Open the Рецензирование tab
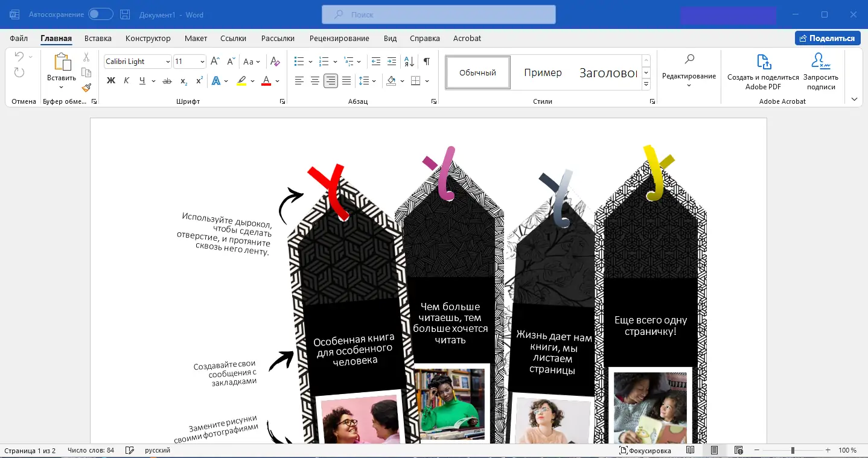Screen dimensions: 868x458 [x=340, y=38]
